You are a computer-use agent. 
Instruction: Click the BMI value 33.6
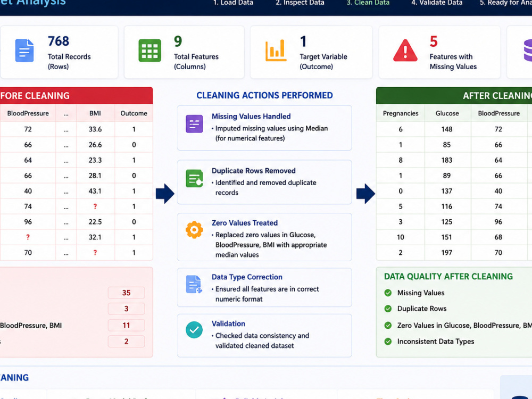tap(95, 129)
